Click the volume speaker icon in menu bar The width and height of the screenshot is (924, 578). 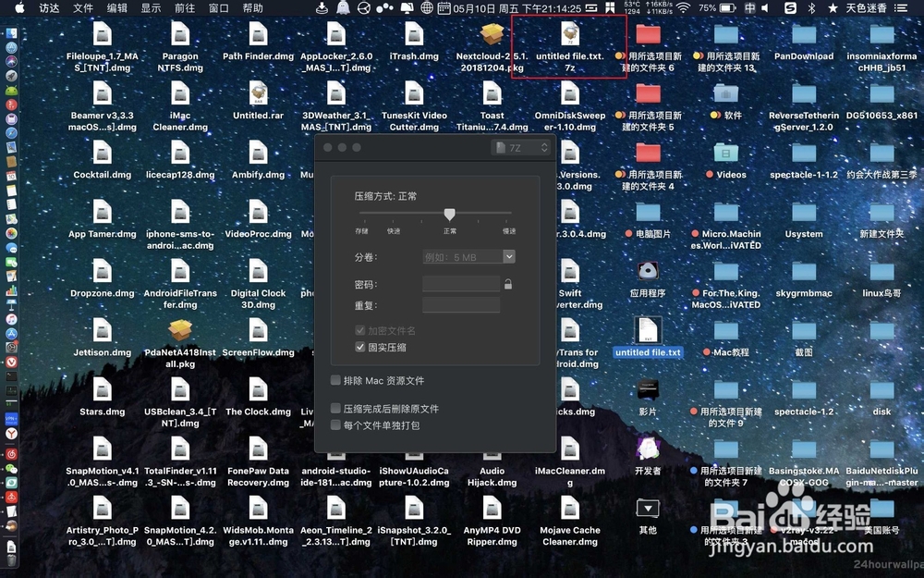765,7
